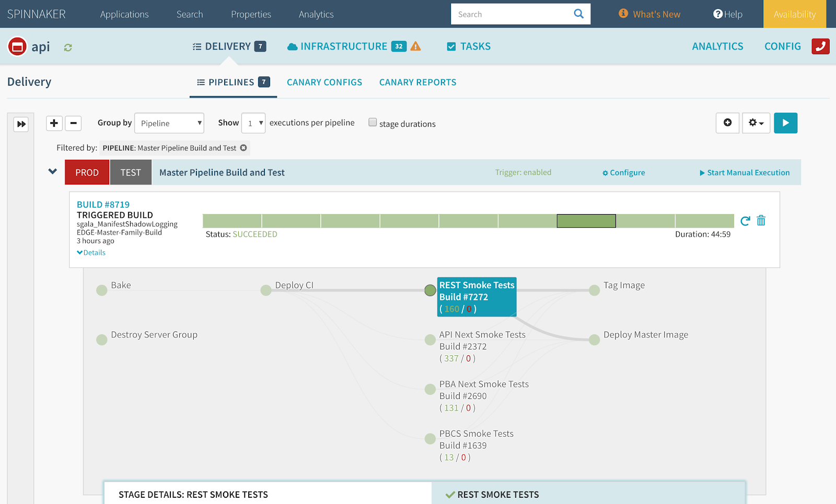Click the red phone pager icon
This screenshot has height=504, width=836.
pos(820,46)
